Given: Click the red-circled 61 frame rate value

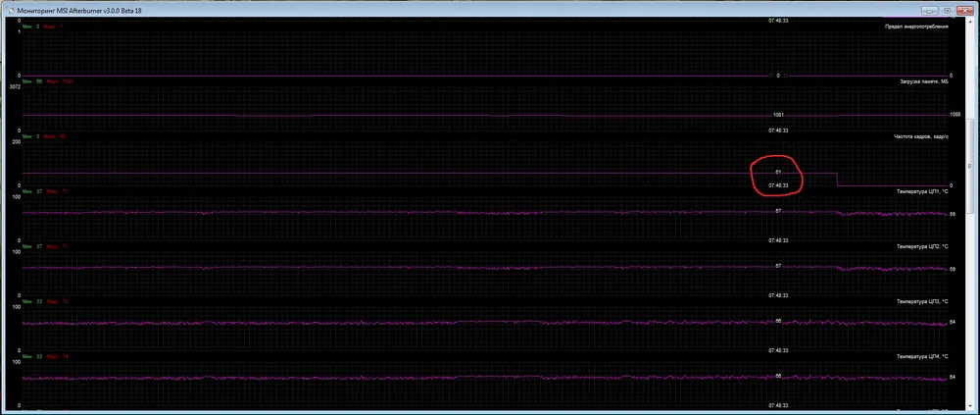Looking at the screenshot, I should coord(777,172).
